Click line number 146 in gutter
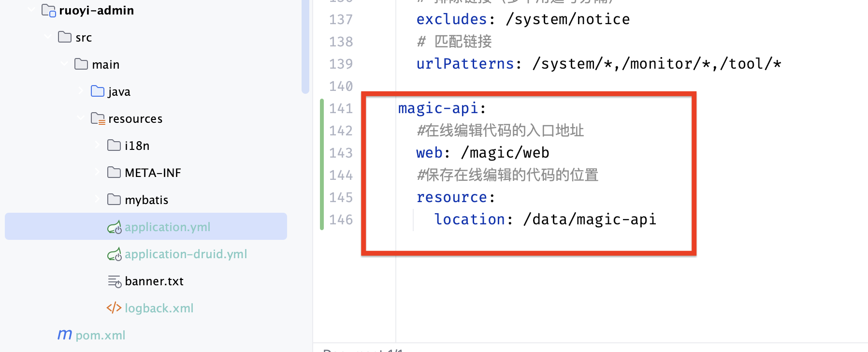Viewport: 868px width, 352px height. (341, 220)
